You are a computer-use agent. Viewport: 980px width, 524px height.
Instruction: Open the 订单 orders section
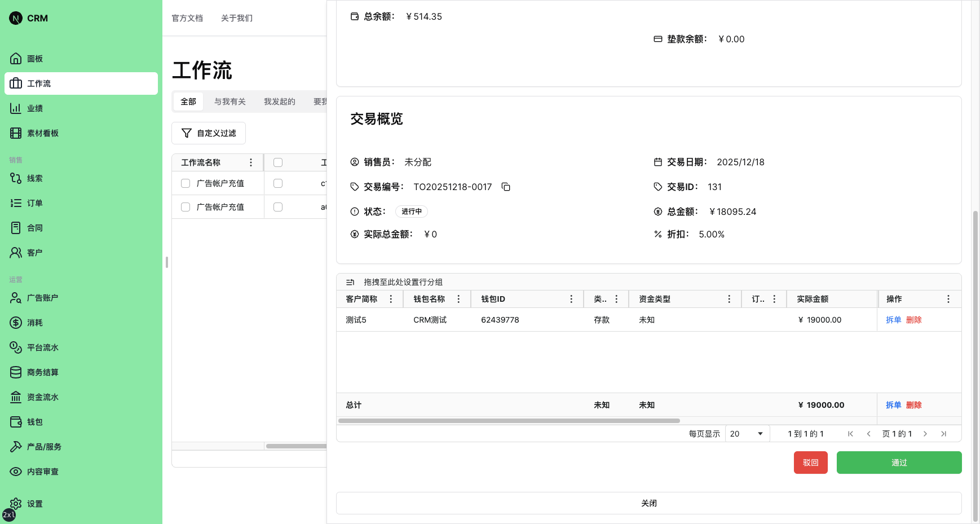coord(34,202)
